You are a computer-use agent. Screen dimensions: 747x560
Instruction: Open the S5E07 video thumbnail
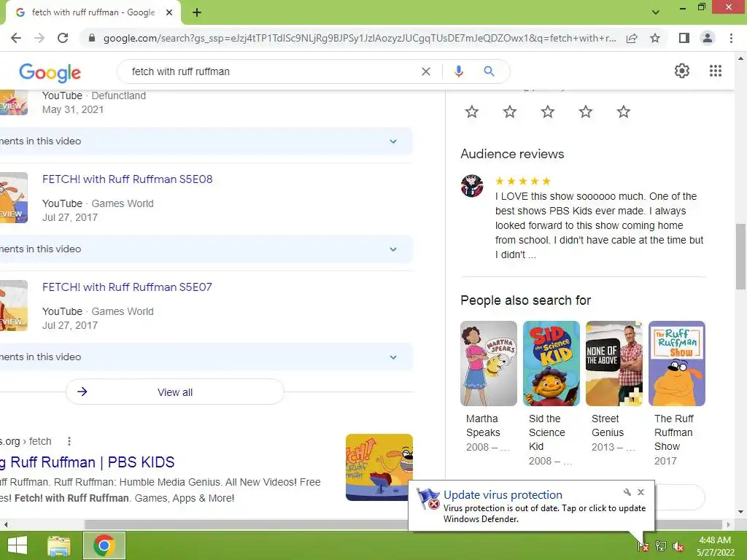[14, 306]
